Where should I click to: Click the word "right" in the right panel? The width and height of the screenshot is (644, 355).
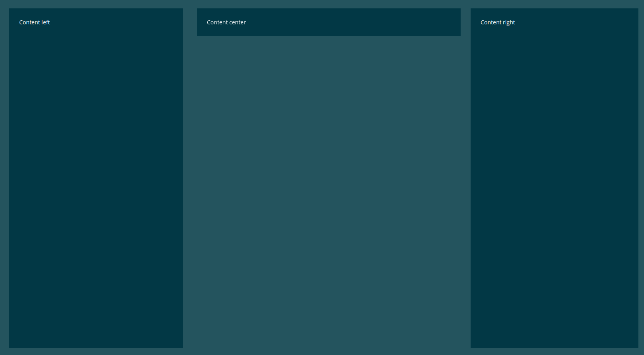[x=509, y=22]
